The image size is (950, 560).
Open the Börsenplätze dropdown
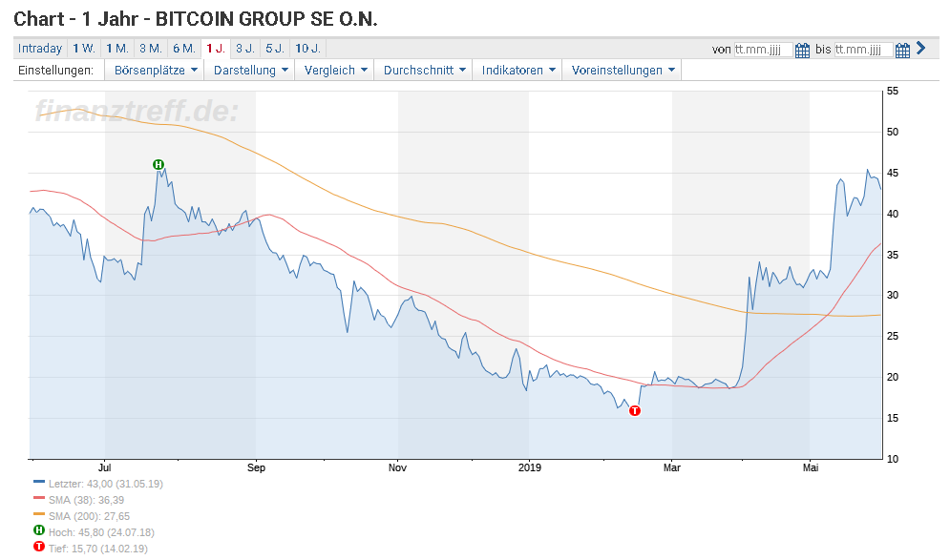156,71
